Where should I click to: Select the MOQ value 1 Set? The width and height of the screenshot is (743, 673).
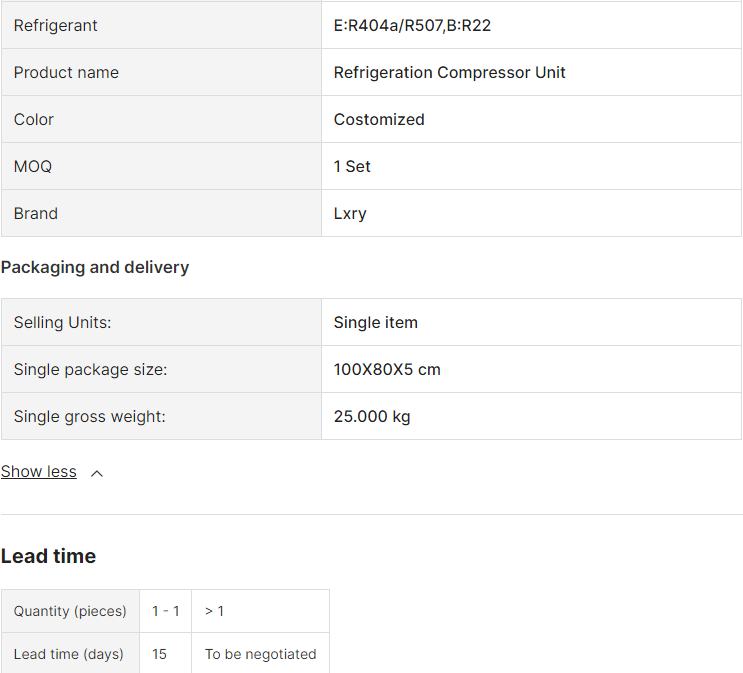coord(352,167)
